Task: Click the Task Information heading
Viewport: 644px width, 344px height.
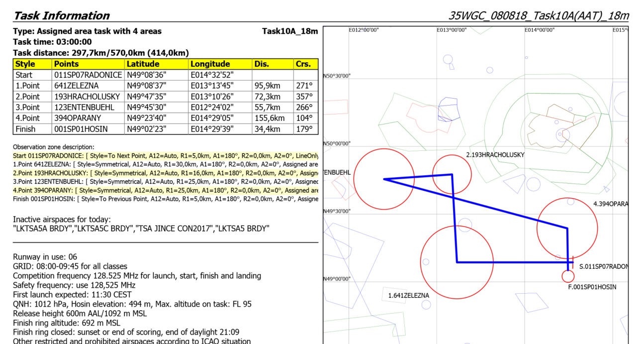Action: click(61, 15)
